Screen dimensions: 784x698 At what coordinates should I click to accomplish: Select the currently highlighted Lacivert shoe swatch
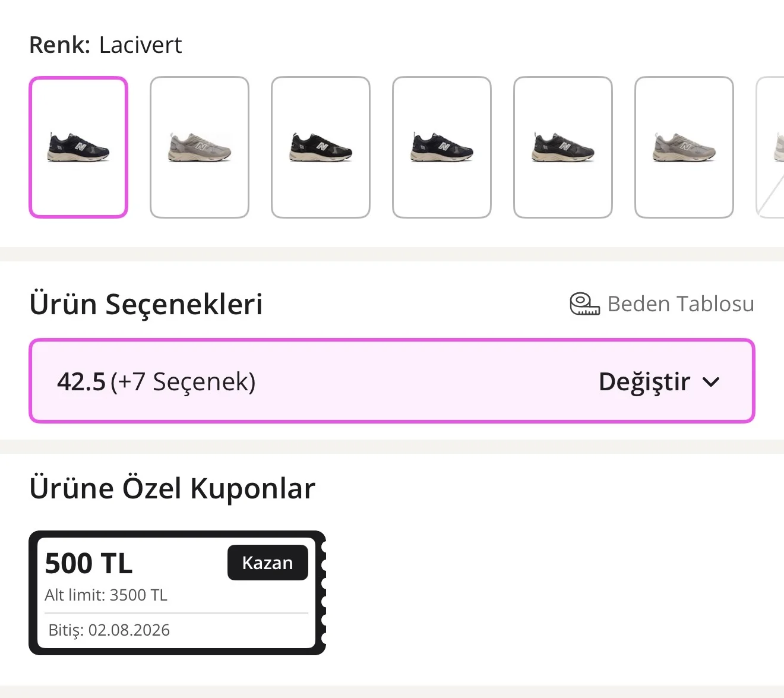78,147
